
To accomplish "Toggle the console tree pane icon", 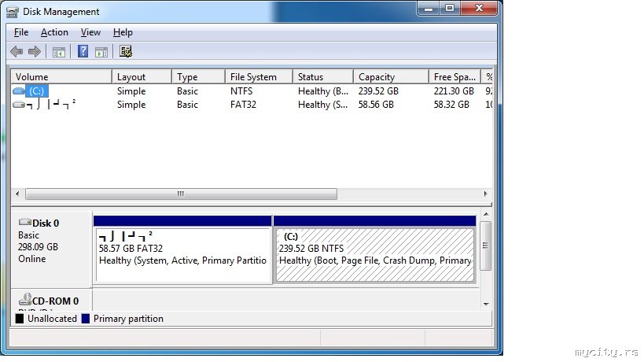I will pyautogui.click(x=59, y=52).
